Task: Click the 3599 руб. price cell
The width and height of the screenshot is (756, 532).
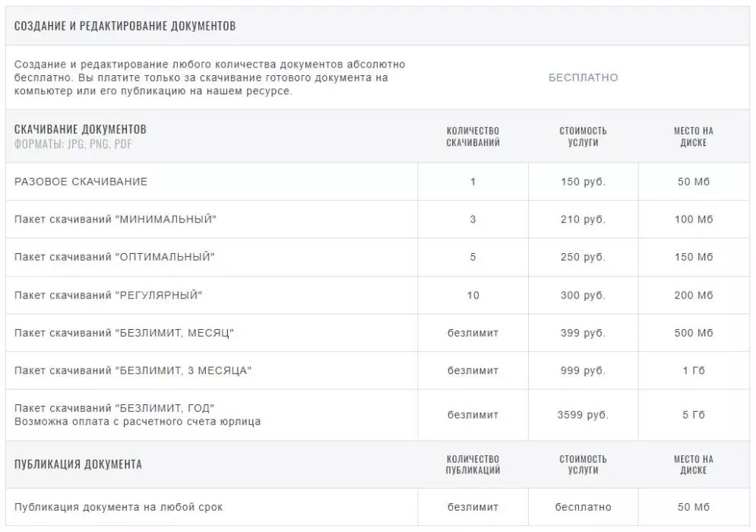Action: coord(583,415)
